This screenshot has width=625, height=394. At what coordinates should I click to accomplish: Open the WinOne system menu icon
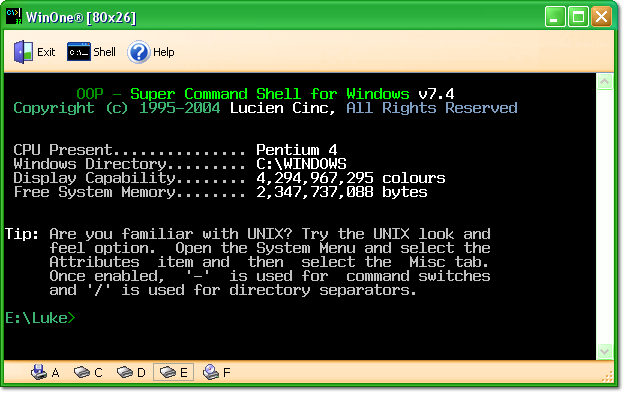click(14, 17)
